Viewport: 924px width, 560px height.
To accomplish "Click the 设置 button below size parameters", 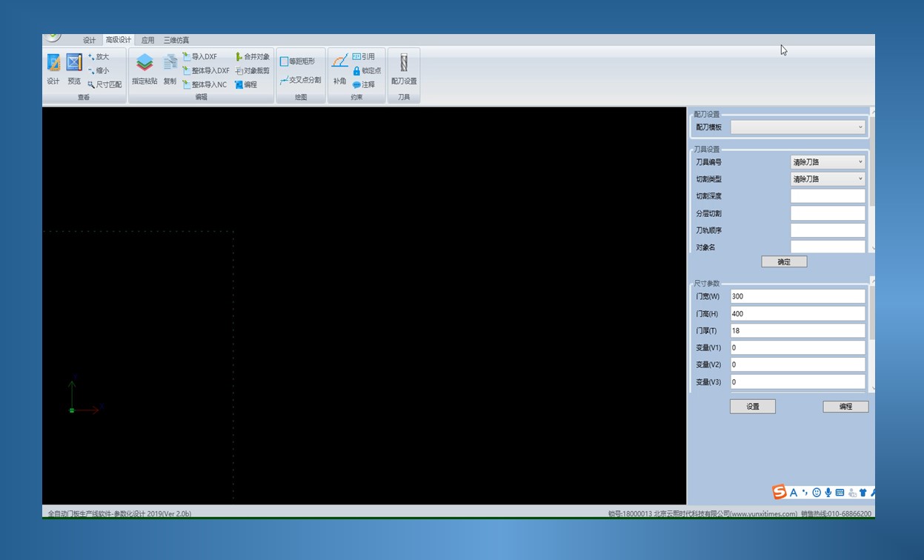I will pyautogui.click(x=752, y=407).
